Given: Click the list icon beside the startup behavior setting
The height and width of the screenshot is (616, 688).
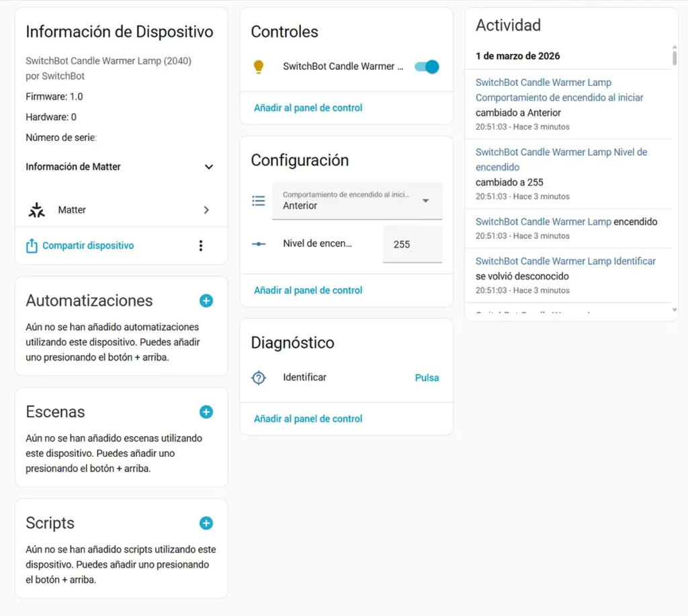Looking at the screenshot, I should coord(259,200).
